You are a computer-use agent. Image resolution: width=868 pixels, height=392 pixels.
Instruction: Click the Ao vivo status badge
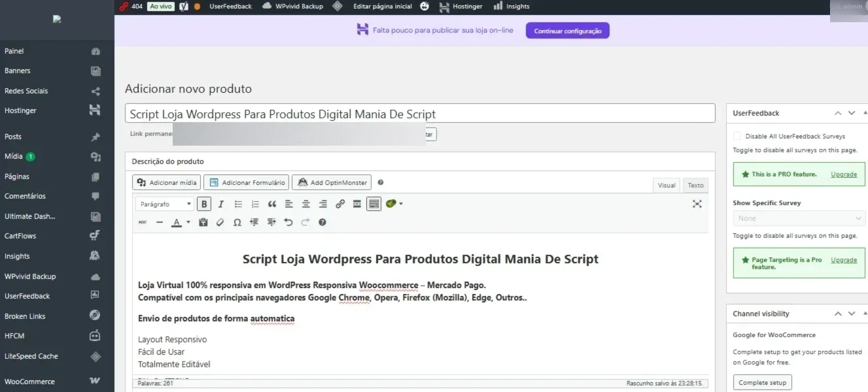pyautogui.click(x=161, y=7)
